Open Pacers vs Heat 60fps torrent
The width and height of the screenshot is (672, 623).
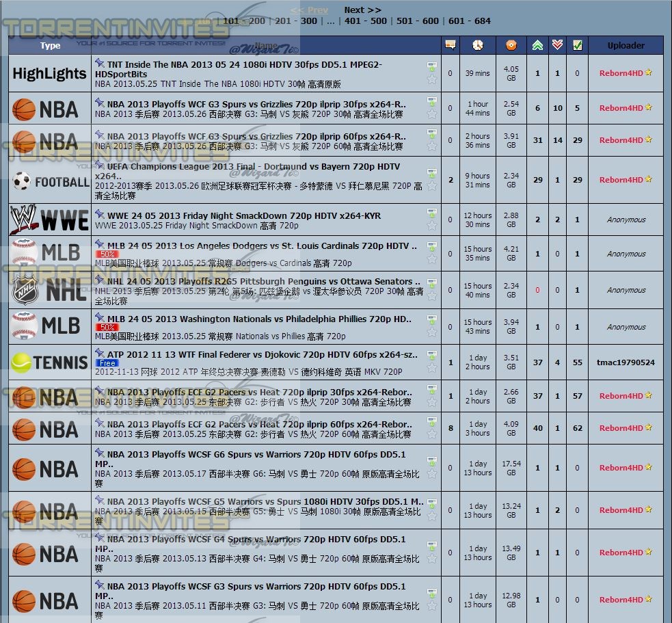pos(260,424)
